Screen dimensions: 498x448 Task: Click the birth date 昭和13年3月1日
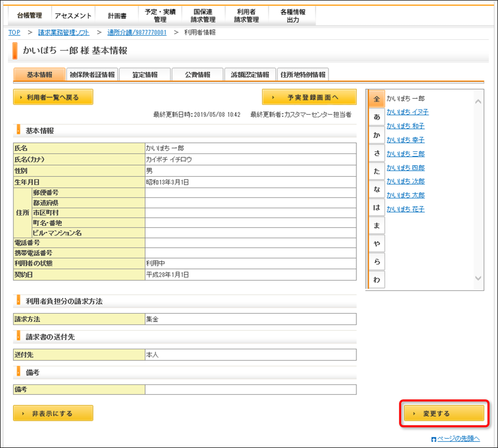[167, 182]
